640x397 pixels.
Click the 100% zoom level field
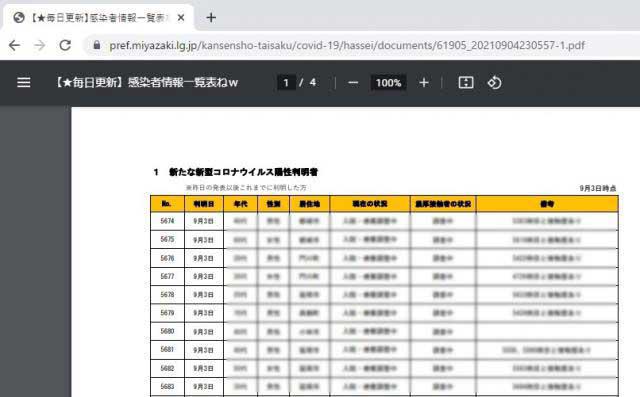[x=388, y=83]
